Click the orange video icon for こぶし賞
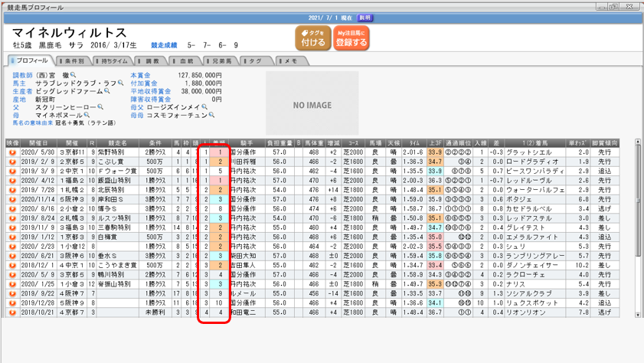644x363 pixels. click(12, 162)
